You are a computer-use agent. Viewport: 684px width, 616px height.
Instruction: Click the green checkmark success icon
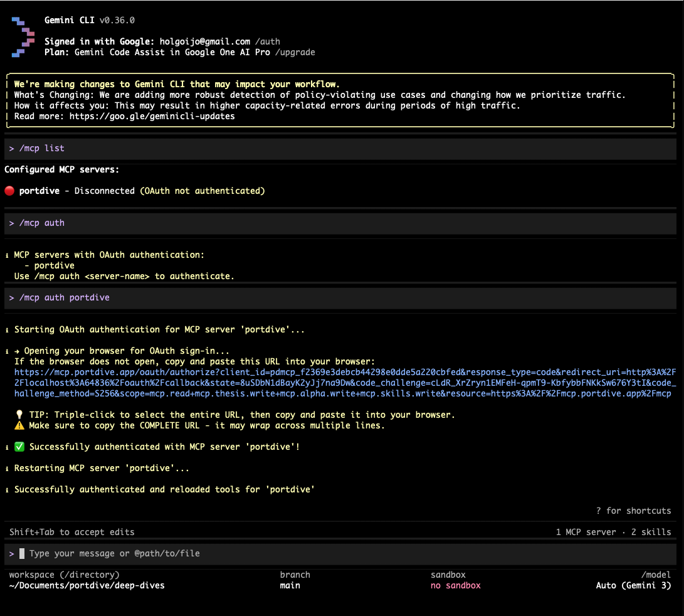coord(19,447)
